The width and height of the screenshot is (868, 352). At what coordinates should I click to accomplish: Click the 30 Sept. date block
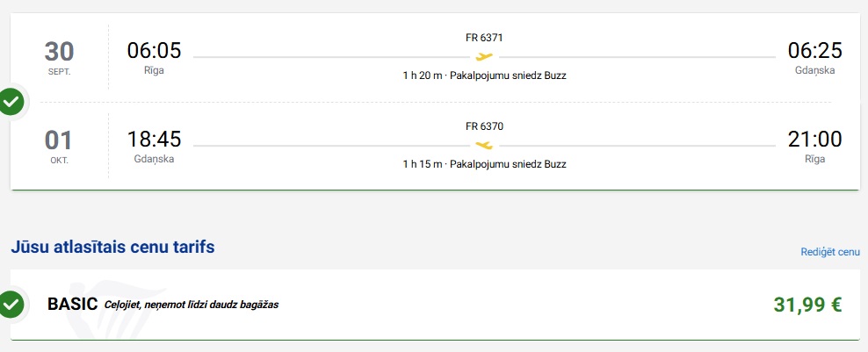[59, 58]
